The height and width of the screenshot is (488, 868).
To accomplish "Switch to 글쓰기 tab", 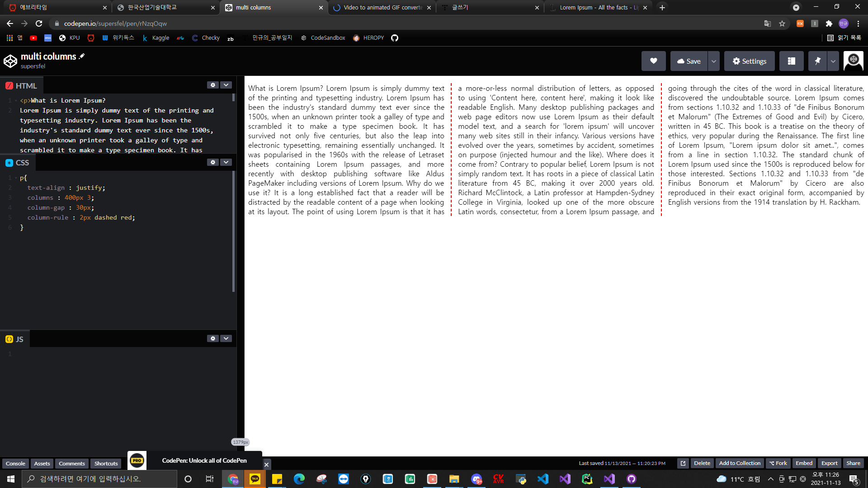I will click(x=491, y=7).
